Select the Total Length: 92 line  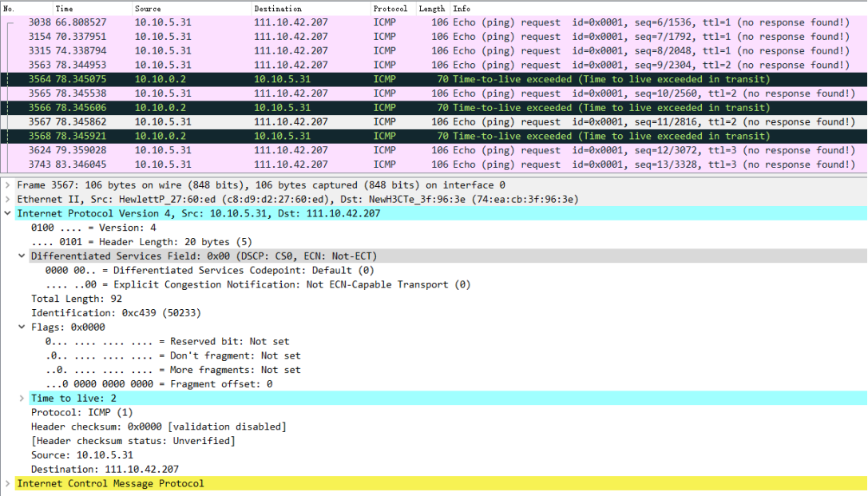(x=77, y=299)
